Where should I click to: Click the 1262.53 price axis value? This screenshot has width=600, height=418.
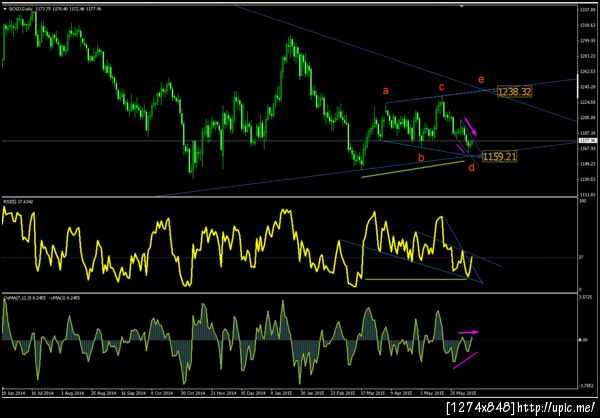pyautogui.click(x=588, y=72)
